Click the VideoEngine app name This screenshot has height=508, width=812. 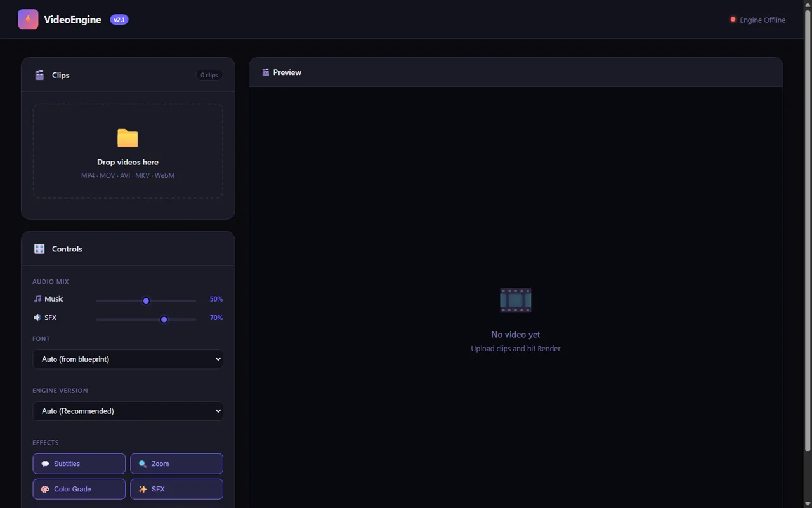(x=72, y=20)
